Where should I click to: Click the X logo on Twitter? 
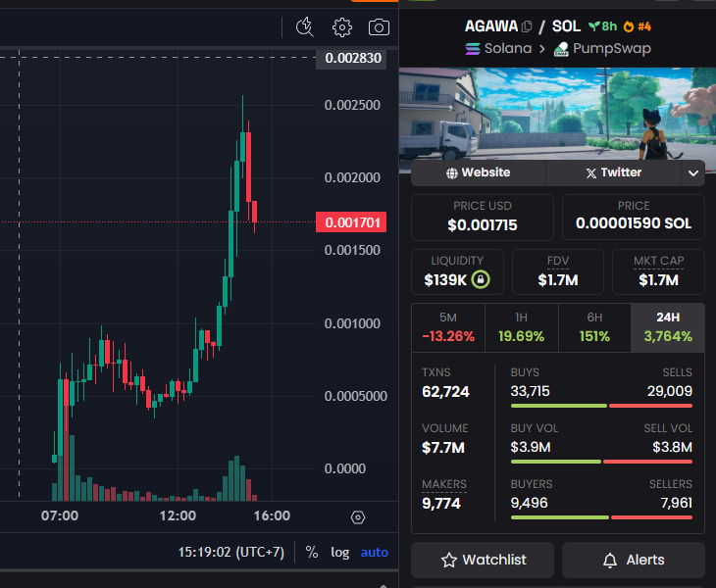(590, 172)
